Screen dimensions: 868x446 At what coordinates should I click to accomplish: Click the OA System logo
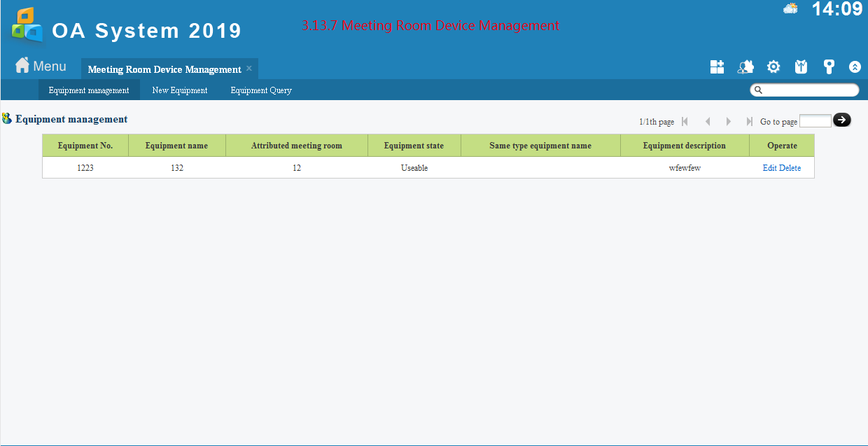(27, 25)
